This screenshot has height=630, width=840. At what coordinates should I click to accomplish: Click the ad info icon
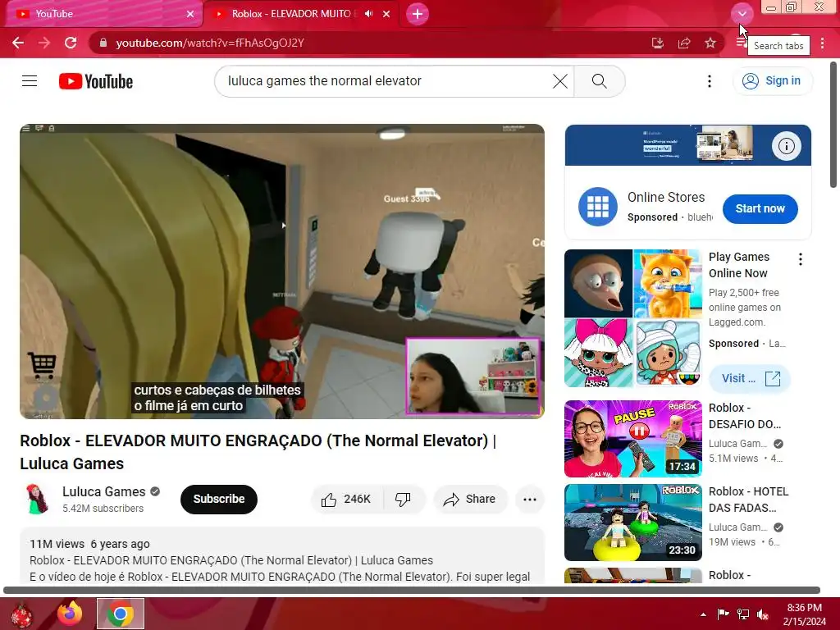(x=786, y=146)
